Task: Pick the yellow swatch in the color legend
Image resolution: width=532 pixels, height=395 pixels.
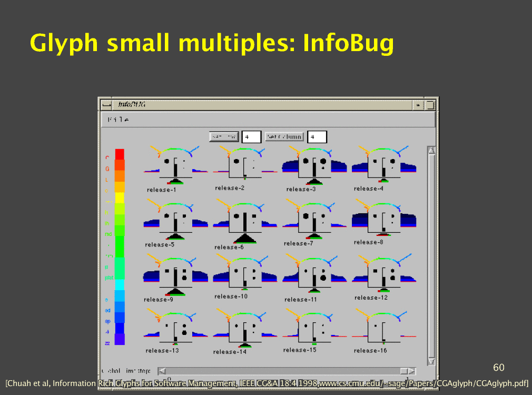Action: [120, 197]
